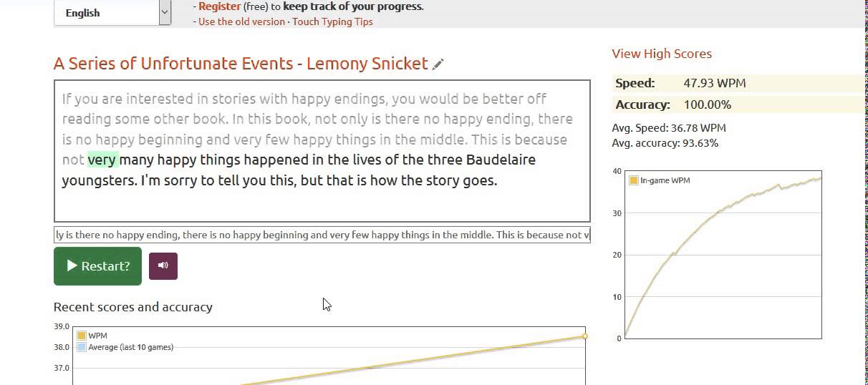The width and height of the screenshot is (868, 385).
Task: Click the pencil edit icon beside title
Action: point(438,64)
